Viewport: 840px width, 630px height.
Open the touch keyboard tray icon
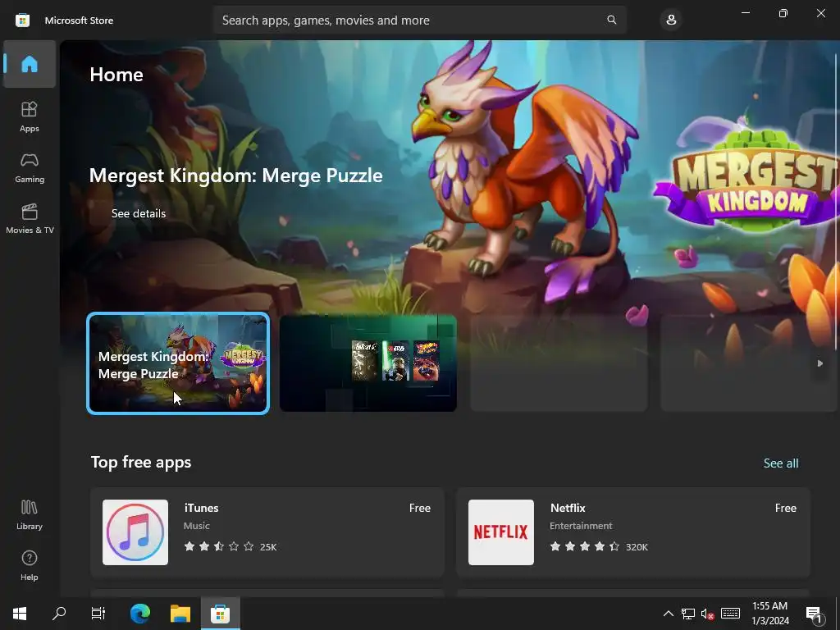click(x=730, y=614)
